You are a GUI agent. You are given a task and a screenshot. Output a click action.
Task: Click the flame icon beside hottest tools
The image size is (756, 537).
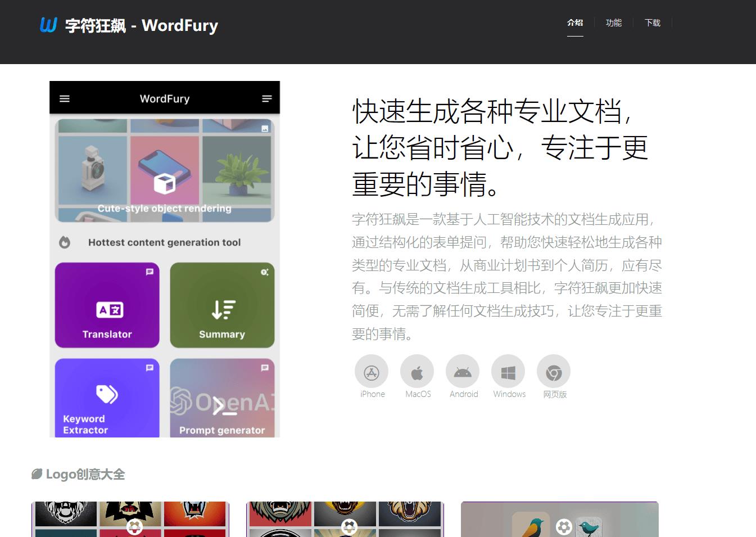pos(65,242)
